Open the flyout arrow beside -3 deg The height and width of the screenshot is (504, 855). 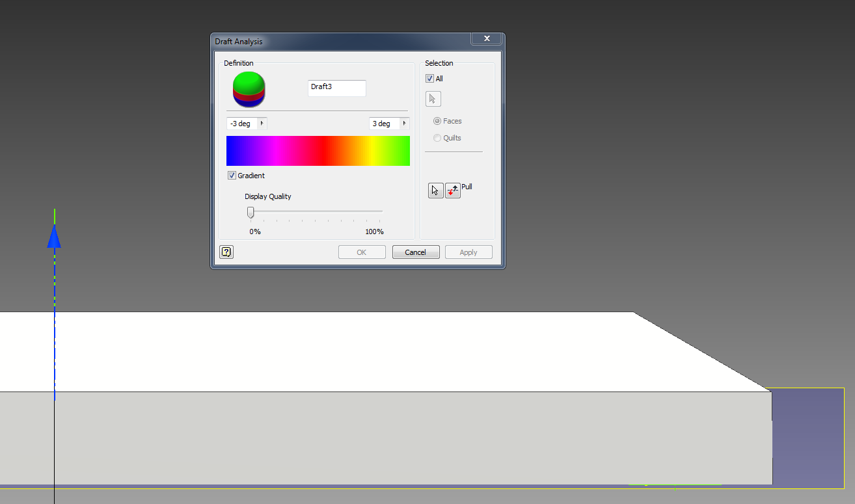click(x=263, y=123)
